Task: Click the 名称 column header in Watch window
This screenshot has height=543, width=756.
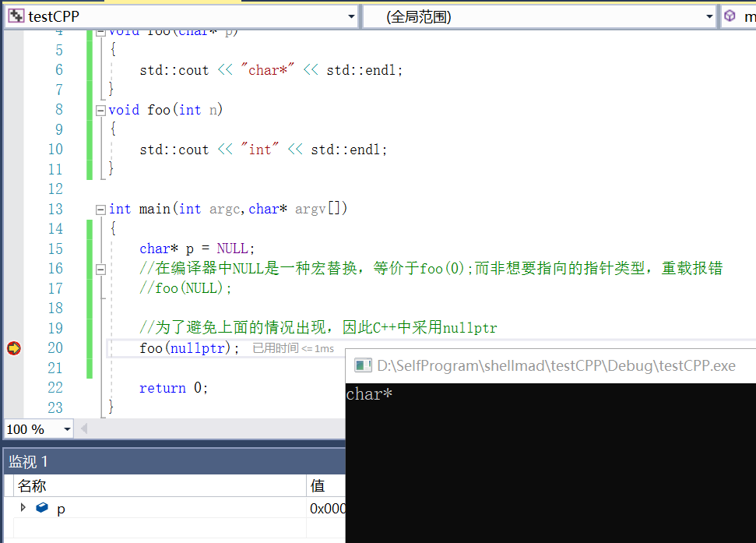Action: coord(31,485)
